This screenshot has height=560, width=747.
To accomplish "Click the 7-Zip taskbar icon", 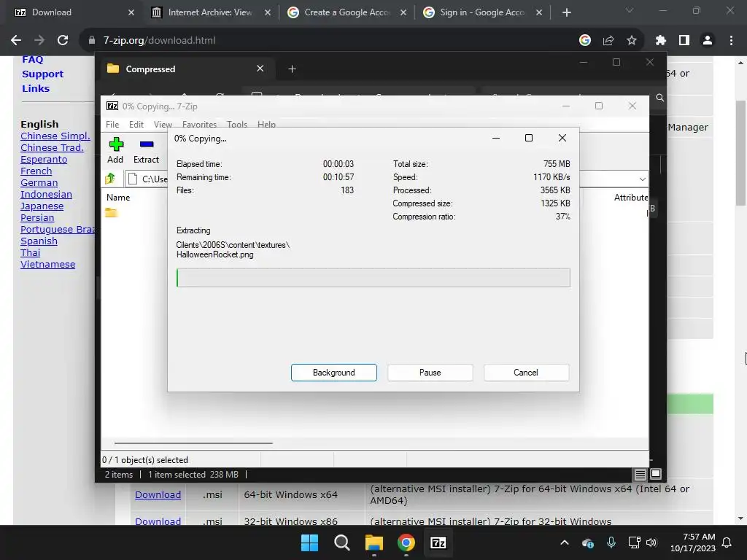I will (x=438, y=542).
